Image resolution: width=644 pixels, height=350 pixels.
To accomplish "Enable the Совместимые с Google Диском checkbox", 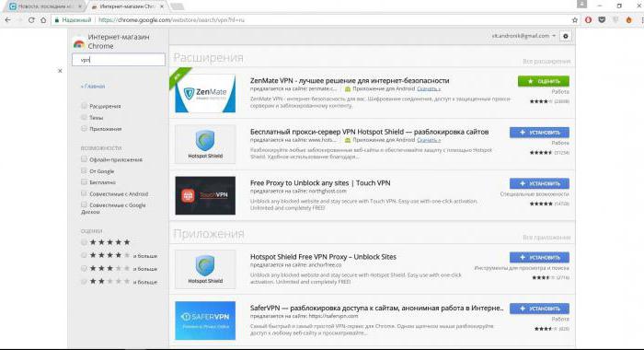I will pyautogui.click(x=85, y=204).
